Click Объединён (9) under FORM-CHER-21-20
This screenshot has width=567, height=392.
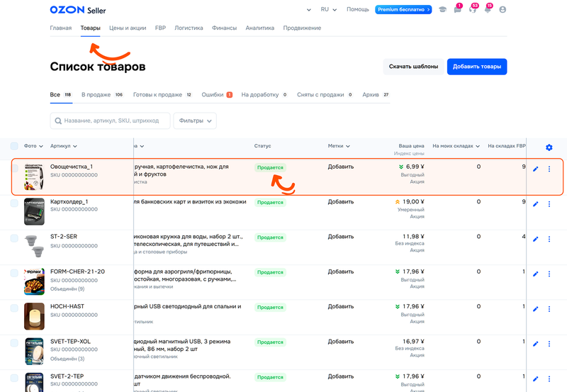[x=67, y=289]
